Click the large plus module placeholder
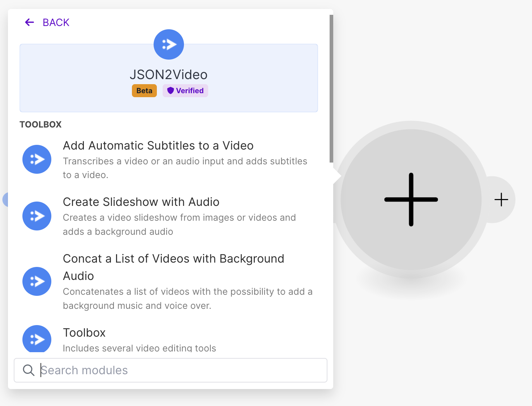 411,199
